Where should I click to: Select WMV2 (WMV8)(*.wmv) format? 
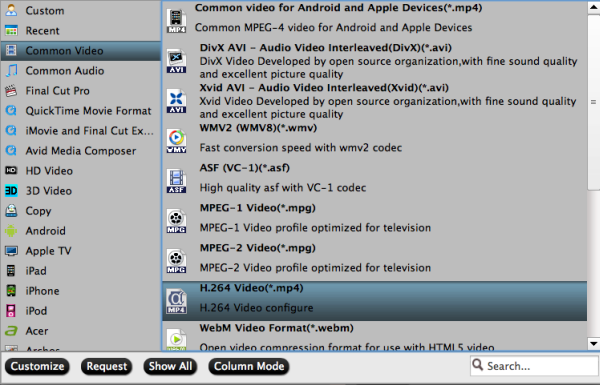(375, 141)
